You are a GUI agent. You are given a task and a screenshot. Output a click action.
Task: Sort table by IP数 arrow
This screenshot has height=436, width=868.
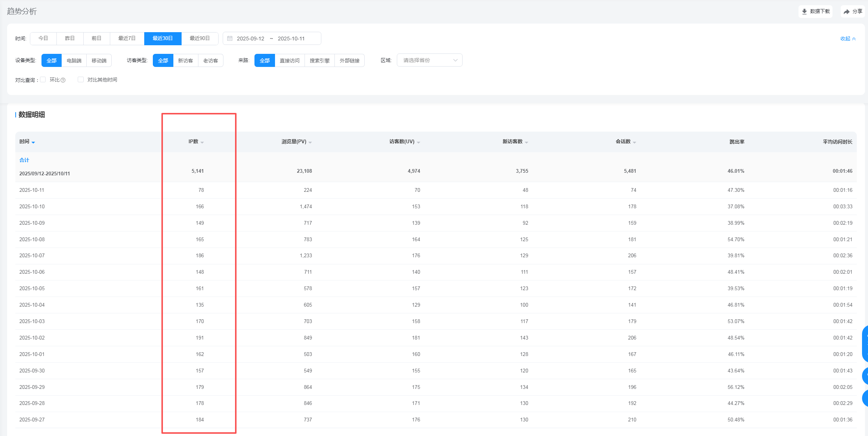click(x=202, y=142)
